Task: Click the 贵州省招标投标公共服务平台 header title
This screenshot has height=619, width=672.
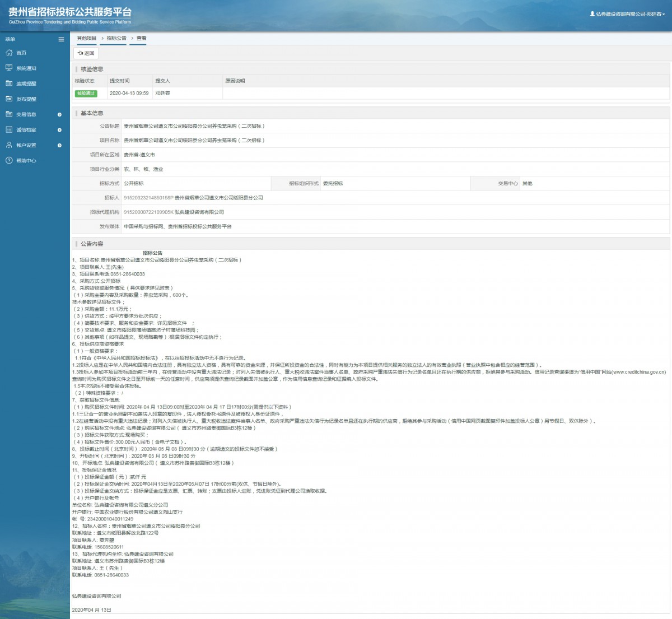Action: pyautogui.click(x=70, y=12)
